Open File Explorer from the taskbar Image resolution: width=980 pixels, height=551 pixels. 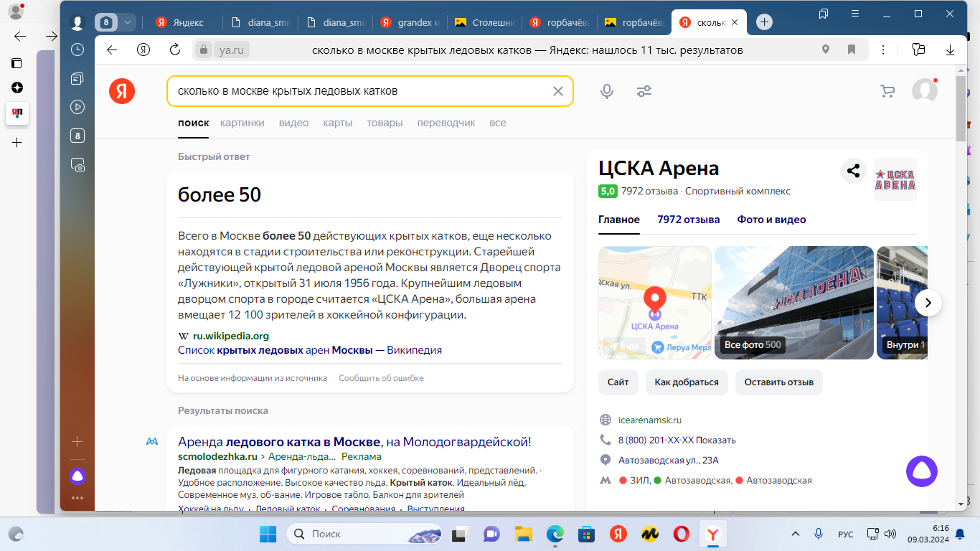point(523,534)
